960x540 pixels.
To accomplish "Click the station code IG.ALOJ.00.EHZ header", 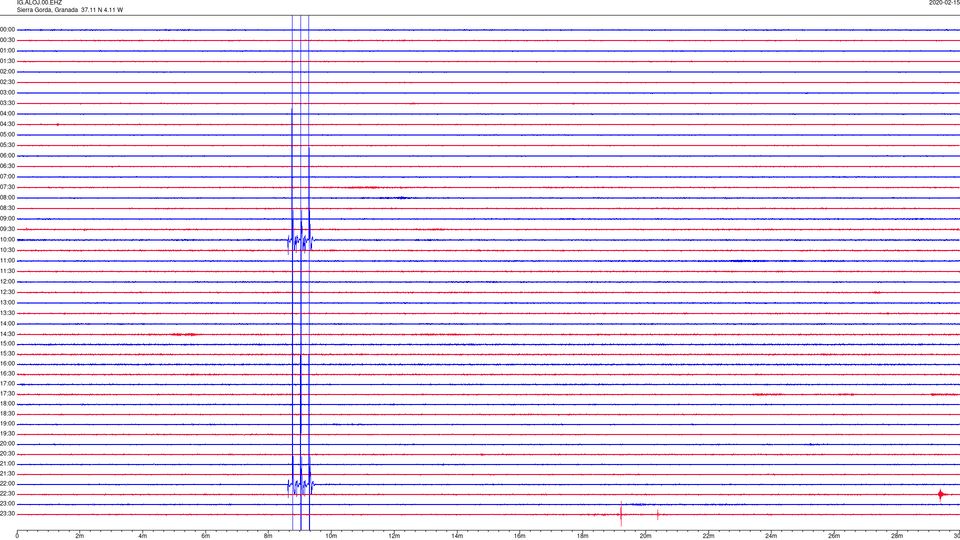I will pyautogui.click(x=39, y=3).
